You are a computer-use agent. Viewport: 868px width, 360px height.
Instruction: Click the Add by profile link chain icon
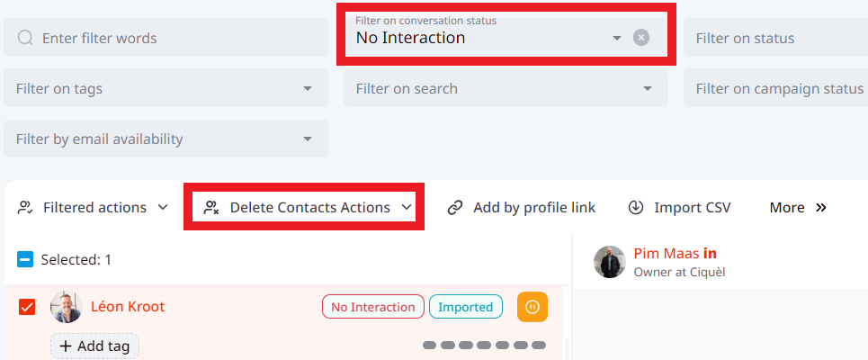pos(455,208)
